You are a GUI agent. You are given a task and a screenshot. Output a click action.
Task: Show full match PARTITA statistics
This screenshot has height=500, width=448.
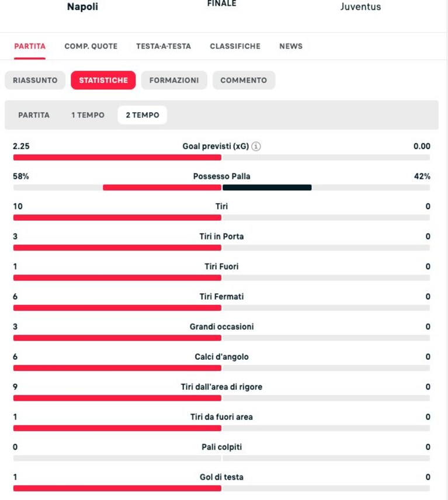click(34, 115)
